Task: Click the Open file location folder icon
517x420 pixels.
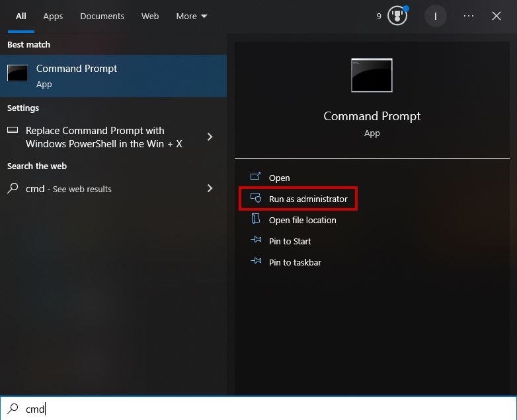Action: coord(256,219)
